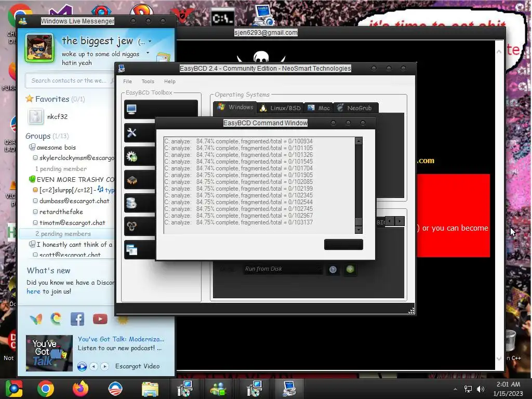Switch to the Mac tab
Screen dimensions: 532x399
tap(318, 108)
